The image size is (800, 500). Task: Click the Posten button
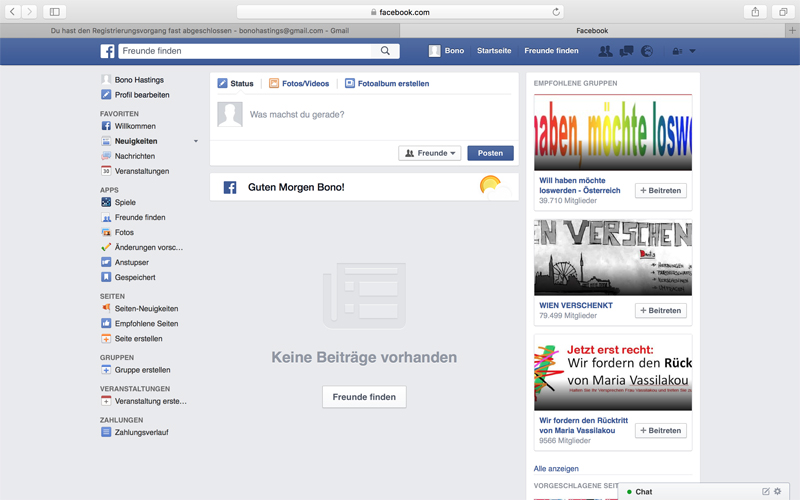[490, 153]
